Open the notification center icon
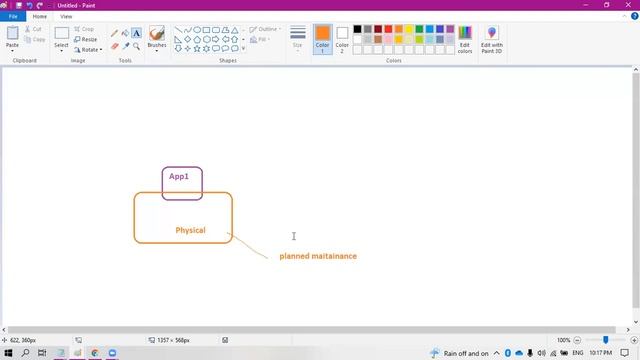Viewport: 640px width, 360px height. point(624,353)
